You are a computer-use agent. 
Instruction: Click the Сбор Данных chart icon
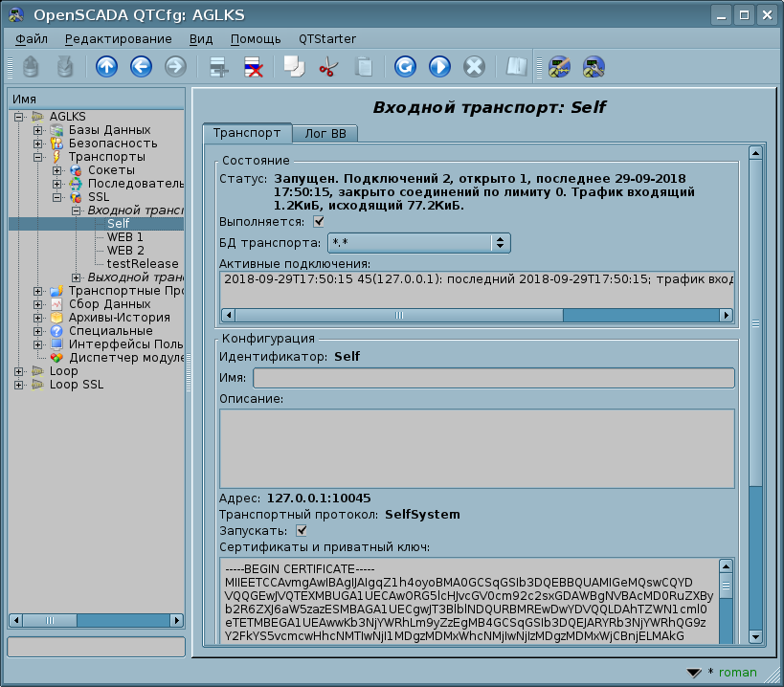coord(56,304)
